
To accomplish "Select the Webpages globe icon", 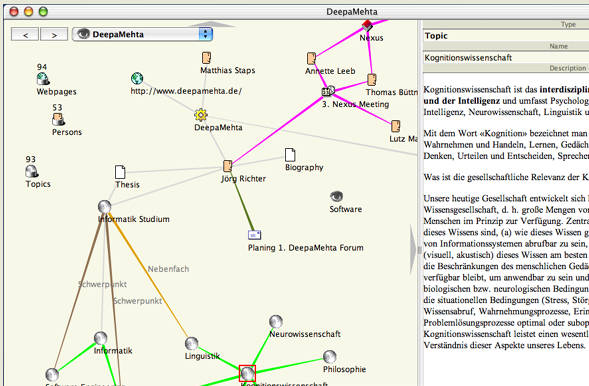I will (x=43, y=79).
